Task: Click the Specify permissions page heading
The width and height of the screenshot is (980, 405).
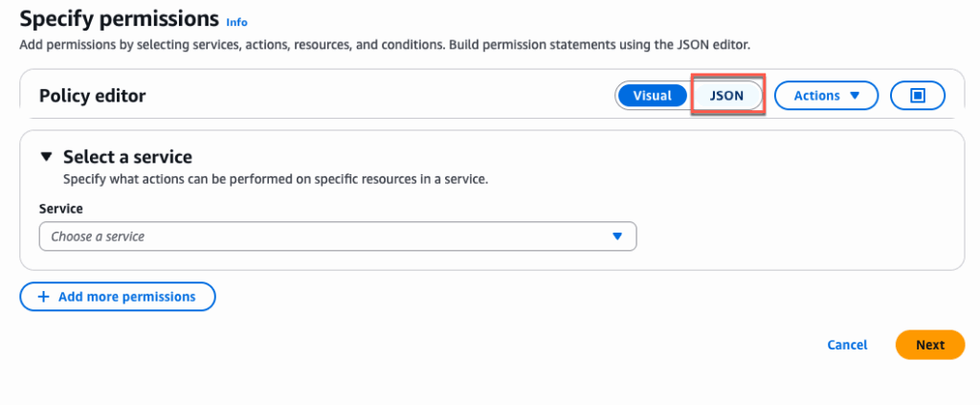Action: tap(120, 18)
